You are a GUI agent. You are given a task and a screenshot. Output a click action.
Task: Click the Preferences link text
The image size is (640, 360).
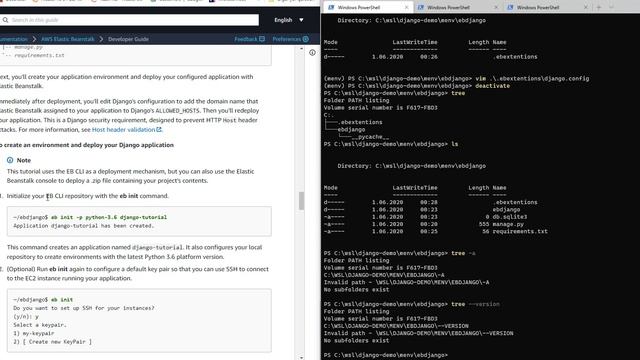287,39
